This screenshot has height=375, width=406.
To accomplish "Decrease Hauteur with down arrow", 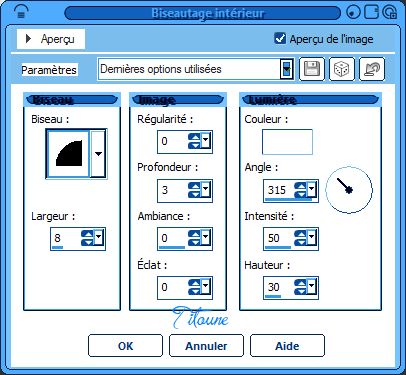I will (x=300, y=291).
